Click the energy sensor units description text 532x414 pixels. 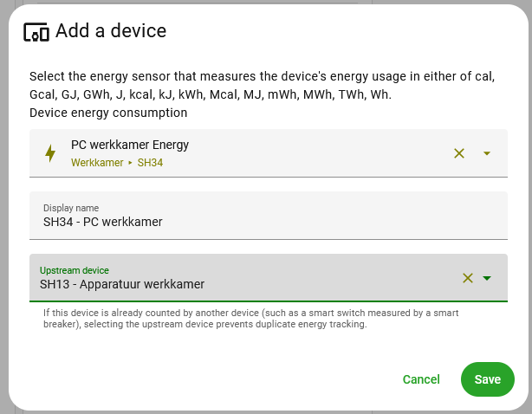pyautogui.click(x=262, y=85)
